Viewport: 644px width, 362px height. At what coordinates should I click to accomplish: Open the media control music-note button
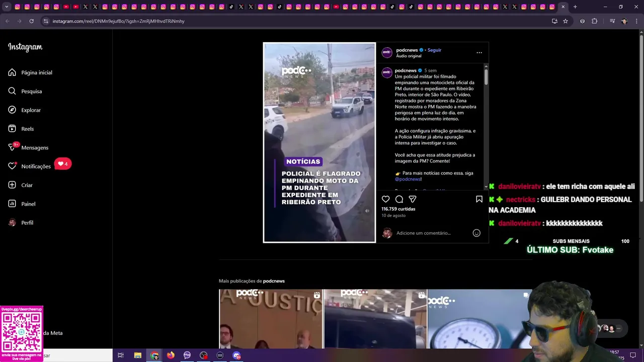(x=612, y=21)
